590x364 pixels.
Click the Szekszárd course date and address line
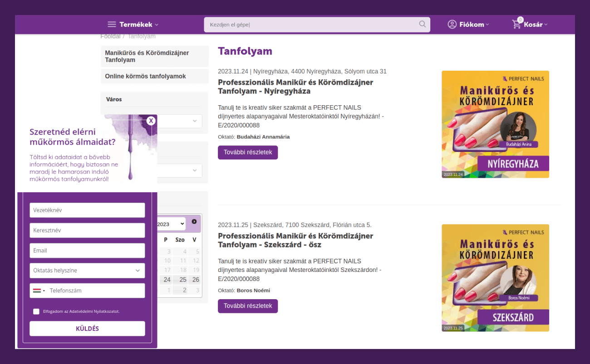295,225
